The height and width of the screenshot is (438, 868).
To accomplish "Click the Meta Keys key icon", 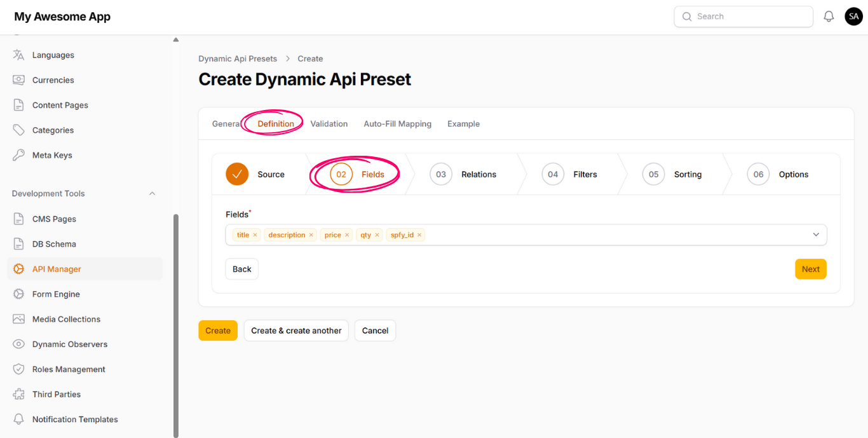I will click(18, 155).
